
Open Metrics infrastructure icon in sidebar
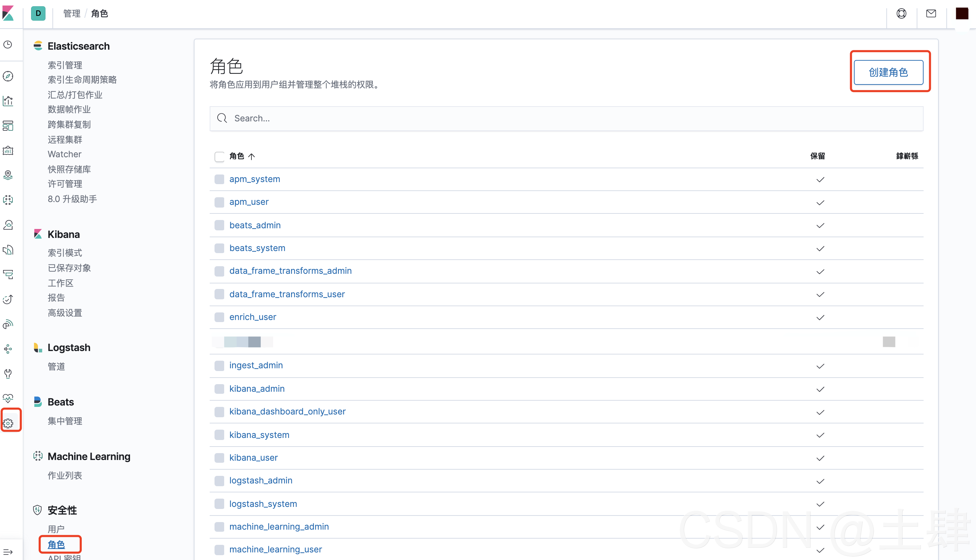[x=8, y=224]
